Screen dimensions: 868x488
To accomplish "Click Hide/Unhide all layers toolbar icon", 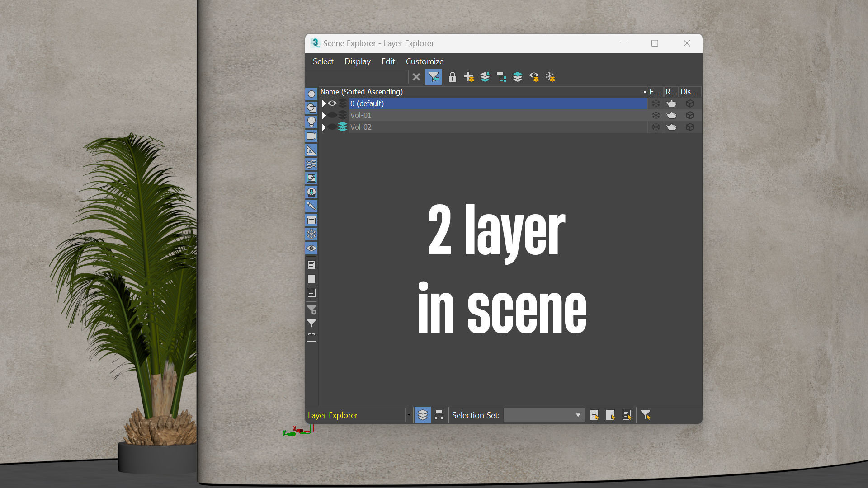I will [534, 77].
